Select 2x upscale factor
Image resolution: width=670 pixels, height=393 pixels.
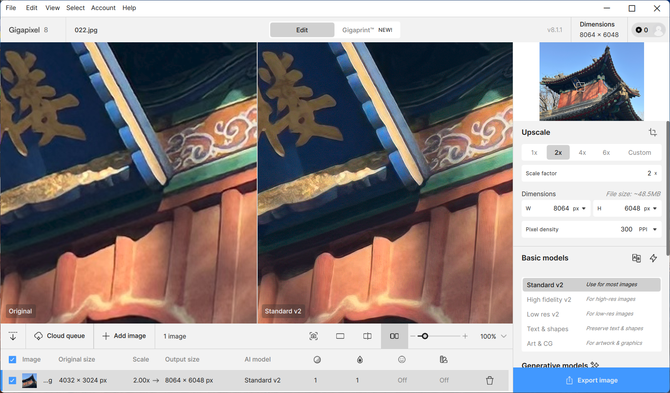pyautogui.click(x=558, y=153)
